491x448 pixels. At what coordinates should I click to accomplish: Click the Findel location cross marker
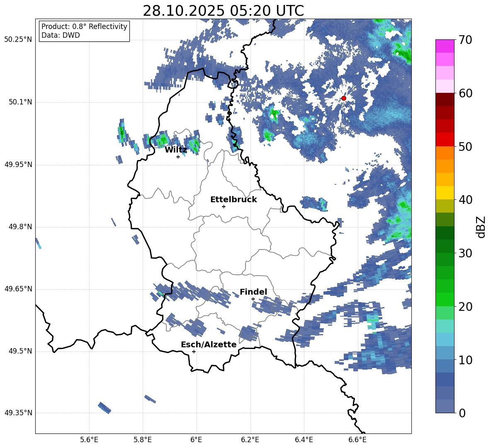pos(253,299)
